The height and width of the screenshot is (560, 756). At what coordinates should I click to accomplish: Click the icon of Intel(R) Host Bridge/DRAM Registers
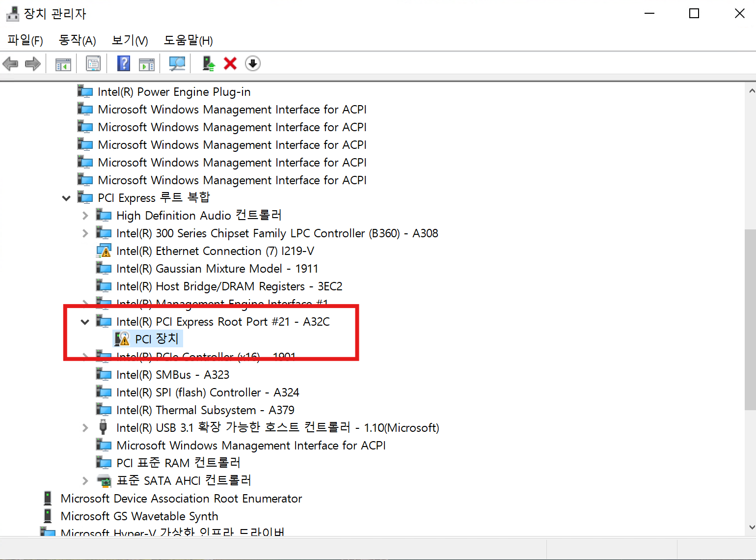(104, 285)
